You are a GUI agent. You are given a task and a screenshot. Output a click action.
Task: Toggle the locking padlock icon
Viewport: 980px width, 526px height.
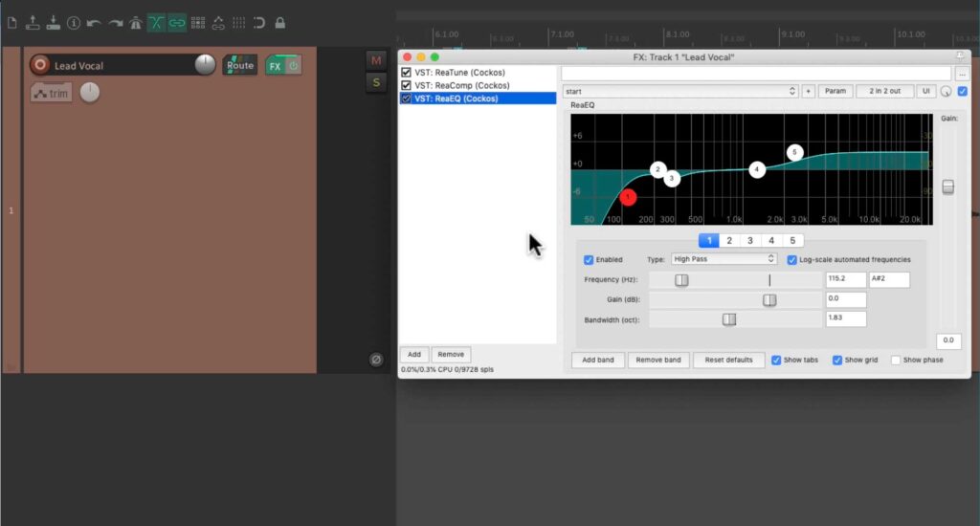click(280, 23)
